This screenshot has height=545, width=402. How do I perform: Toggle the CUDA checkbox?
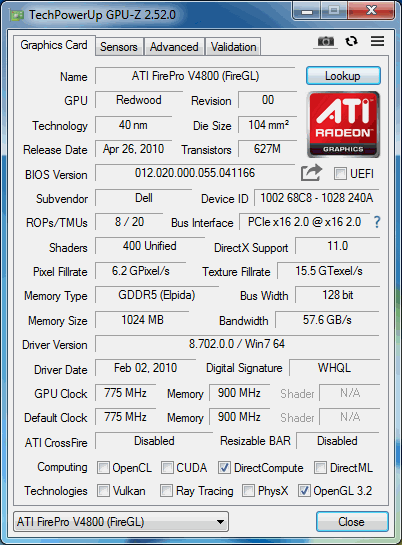click(x=167, y=467)
